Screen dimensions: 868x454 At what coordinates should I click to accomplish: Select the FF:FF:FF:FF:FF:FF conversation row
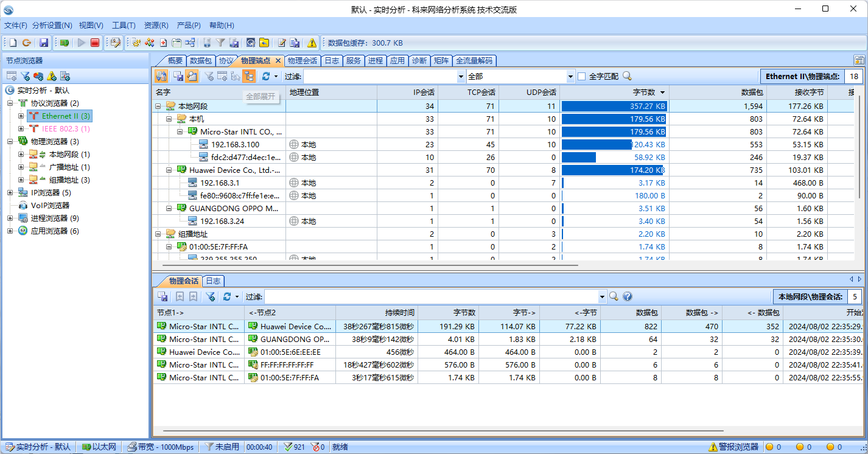[507, 365]
